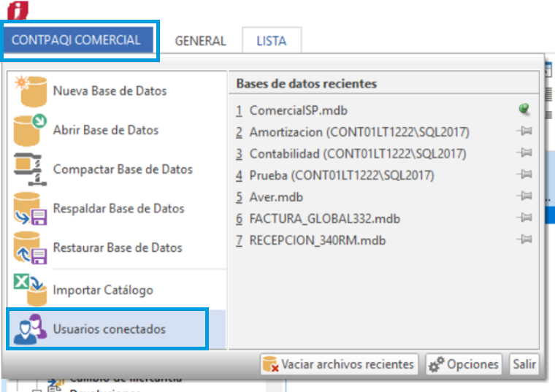This screenshot has width=555, height=392.
Task: Click Vaciar archivos recientes button
Action: click(x=340, y=364)
